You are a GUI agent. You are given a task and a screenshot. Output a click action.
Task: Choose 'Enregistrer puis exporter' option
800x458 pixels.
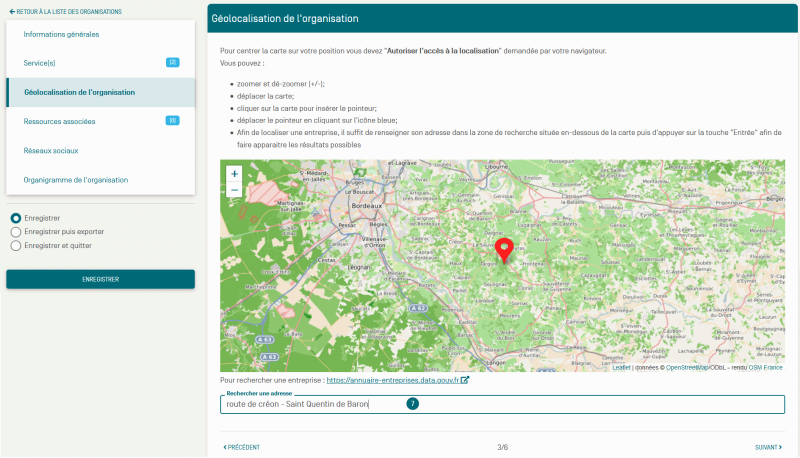pos(15,231)
